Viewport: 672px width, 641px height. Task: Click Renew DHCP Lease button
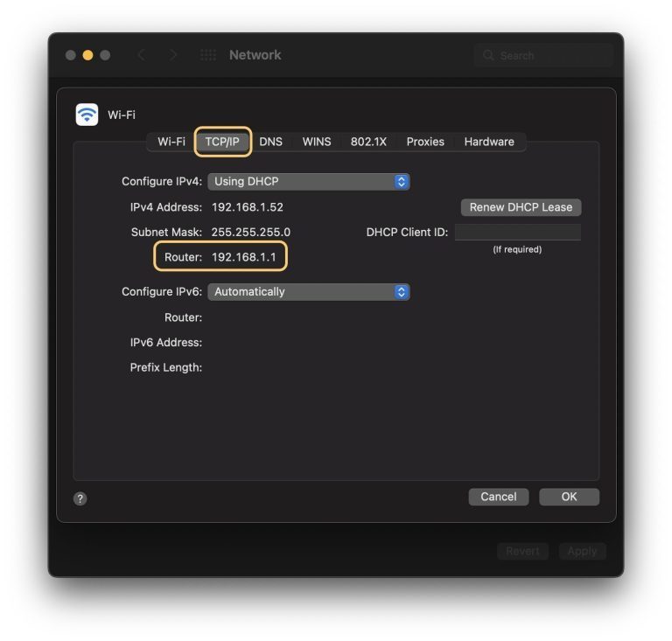[521, 207]
